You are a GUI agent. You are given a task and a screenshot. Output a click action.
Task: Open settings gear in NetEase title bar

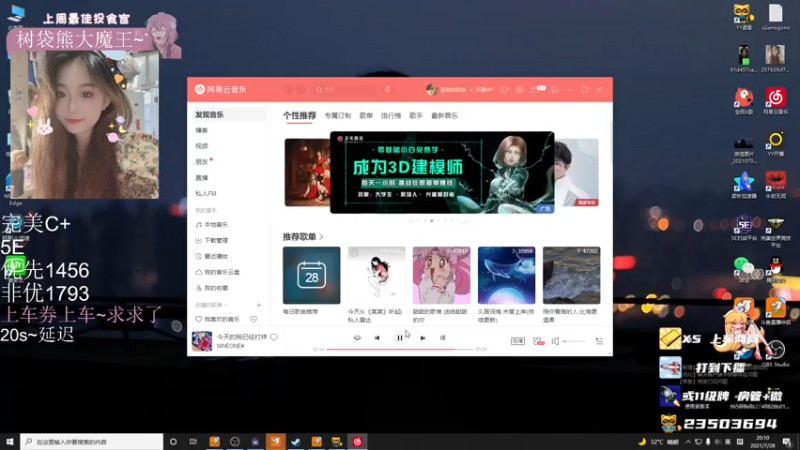point(519,89)
